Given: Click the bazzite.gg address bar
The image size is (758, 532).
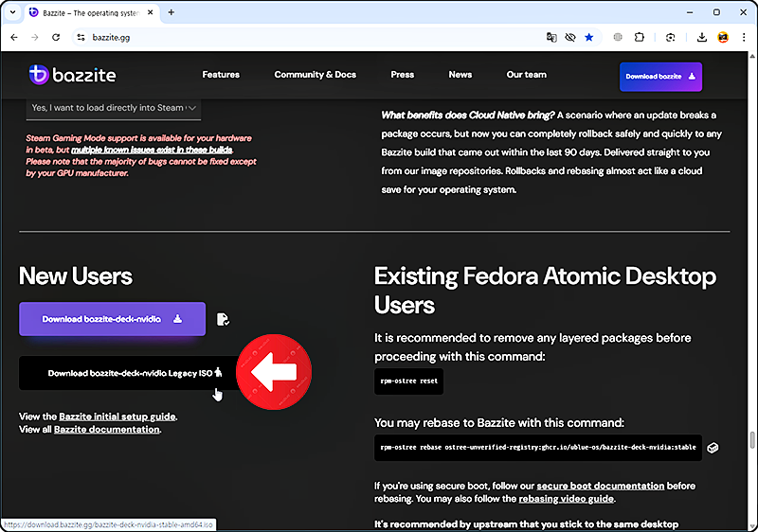Looking at the screenshot, I should pyautogui.click(x=310, y=37).
